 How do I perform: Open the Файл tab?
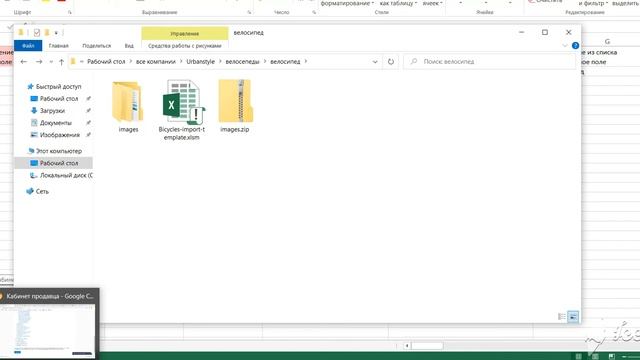coord(28,46)
